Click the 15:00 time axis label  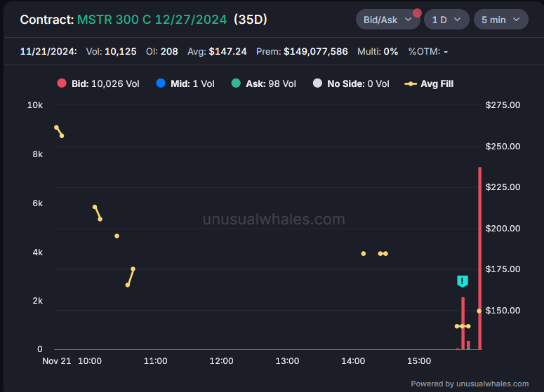419,361
